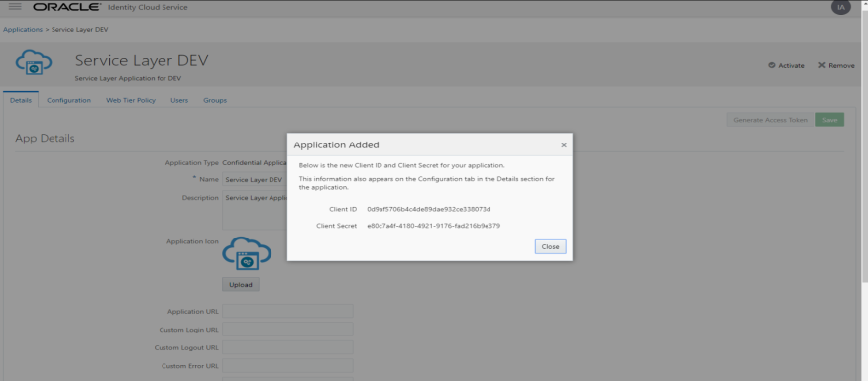Screen dimensions: 868x381
Task: Select the Client Secret value text
Action: point(433,226)
